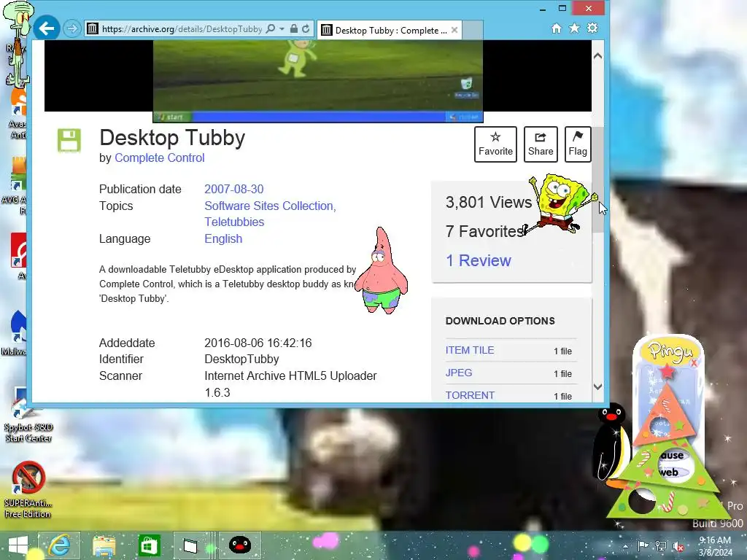Viewport: 747px width, 560px height.
Task: Go back using the browser back arrow
Action: (x=47, y=28)
